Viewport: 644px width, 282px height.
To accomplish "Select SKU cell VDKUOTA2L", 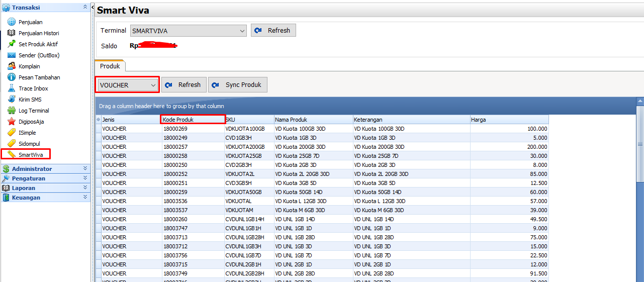I will [x=249, y=174].
